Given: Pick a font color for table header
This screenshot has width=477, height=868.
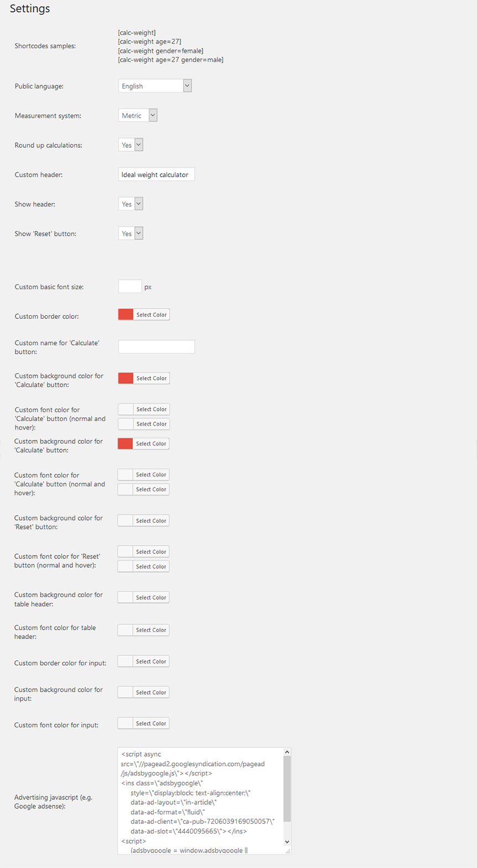Looking at the screenshot, I should (151, 630).
